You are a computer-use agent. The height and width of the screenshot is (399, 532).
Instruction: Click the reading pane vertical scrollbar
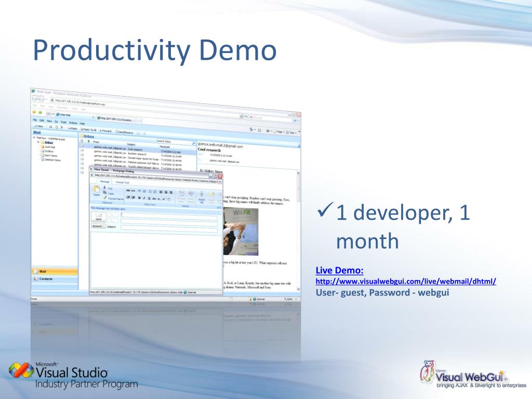pyautogui.click(x=298, y=231)
